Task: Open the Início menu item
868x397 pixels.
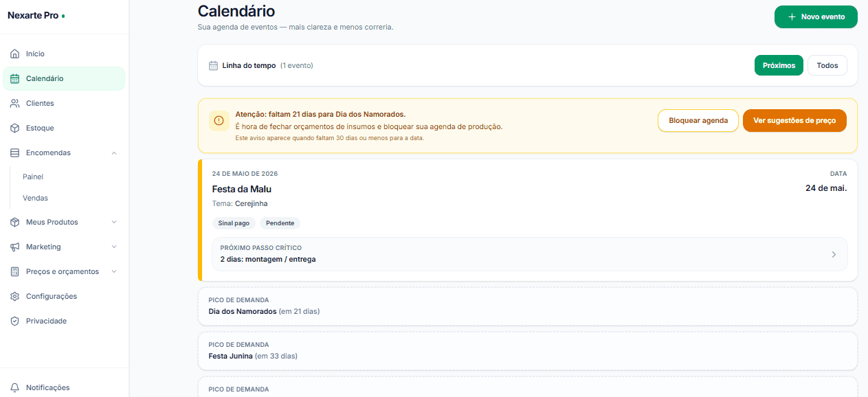Action: 65,54
